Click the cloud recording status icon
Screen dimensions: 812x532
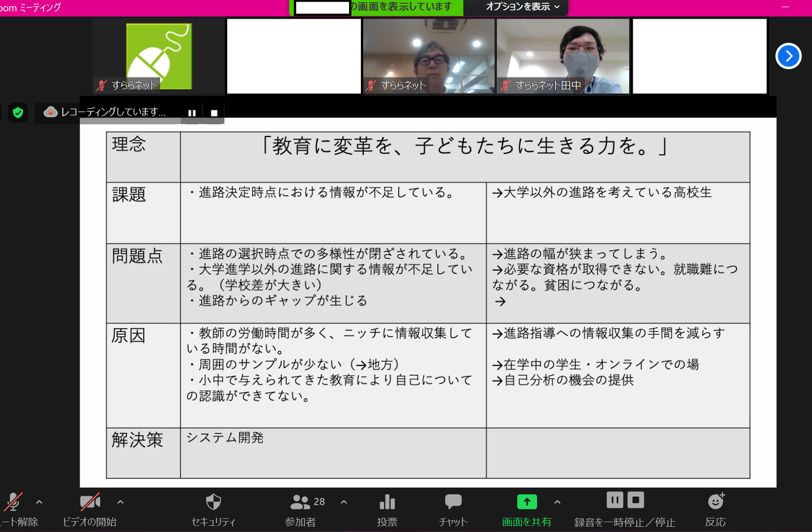click(51, 112)
